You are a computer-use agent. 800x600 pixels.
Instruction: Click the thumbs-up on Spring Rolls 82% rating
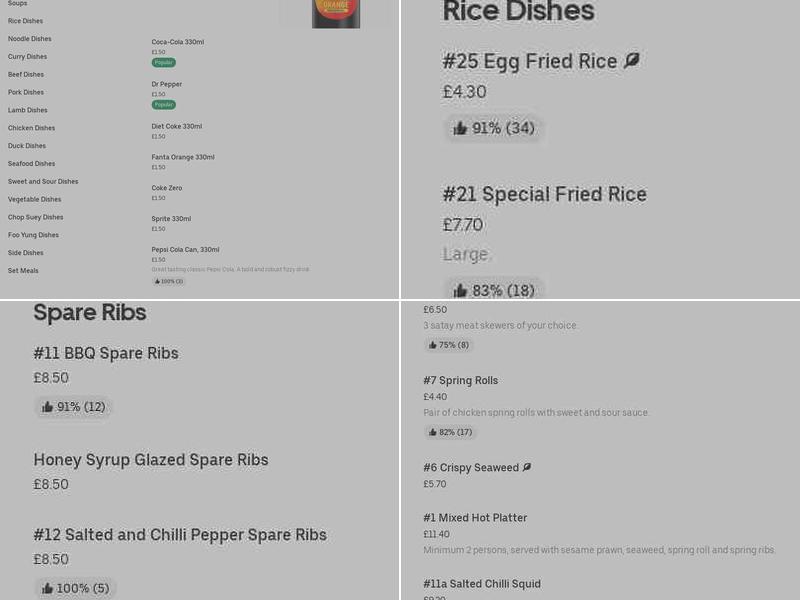coord(434,432)
